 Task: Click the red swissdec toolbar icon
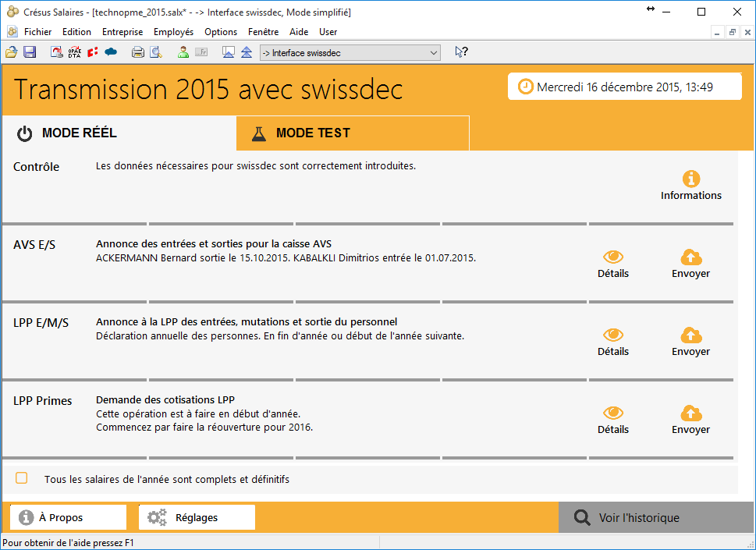[93, 52]
